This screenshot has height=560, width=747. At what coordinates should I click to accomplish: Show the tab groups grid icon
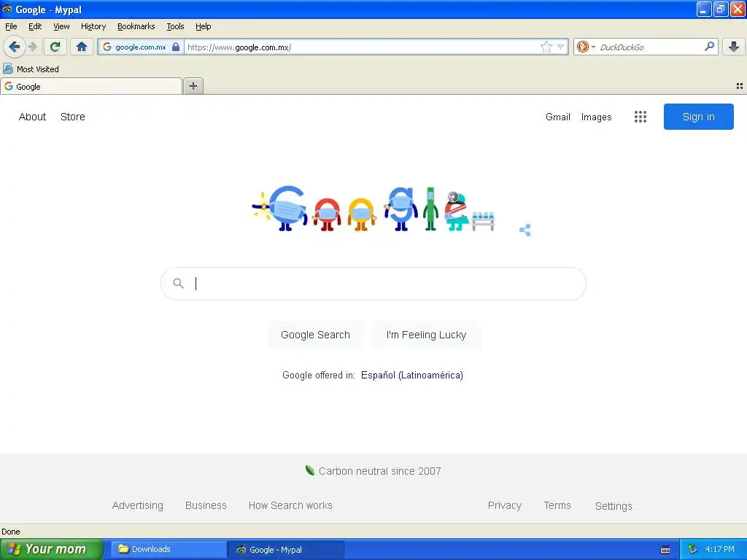coord(740,86)
